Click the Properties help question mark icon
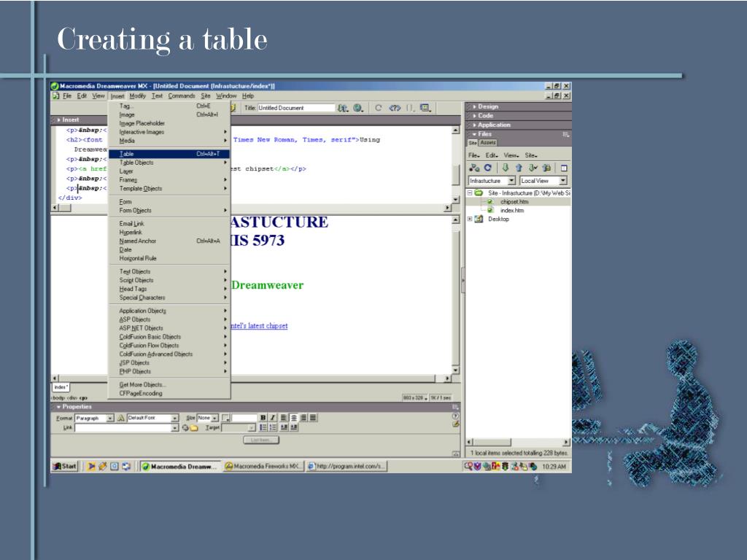Screen dimensions: 747x560 coord(455,416)
